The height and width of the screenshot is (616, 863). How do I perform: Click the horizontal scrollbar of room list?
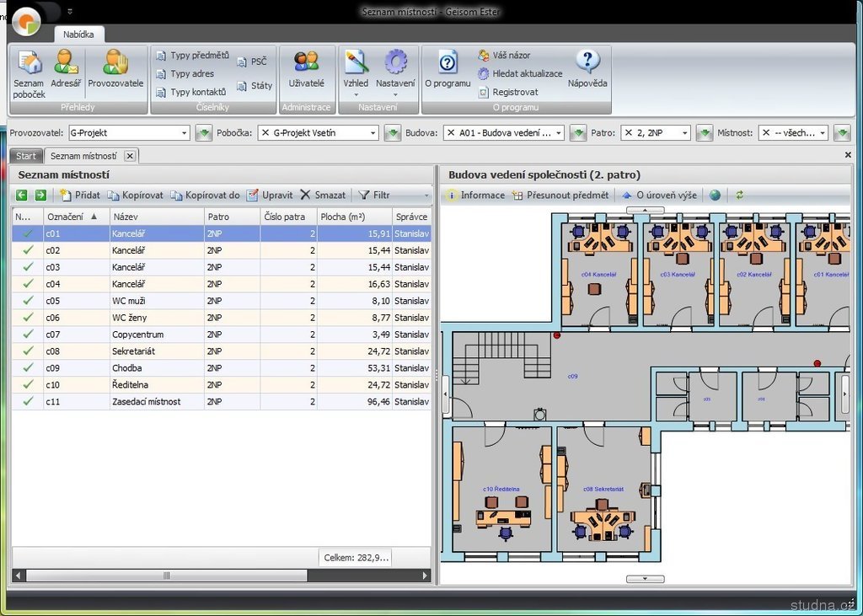click(166, 576)
